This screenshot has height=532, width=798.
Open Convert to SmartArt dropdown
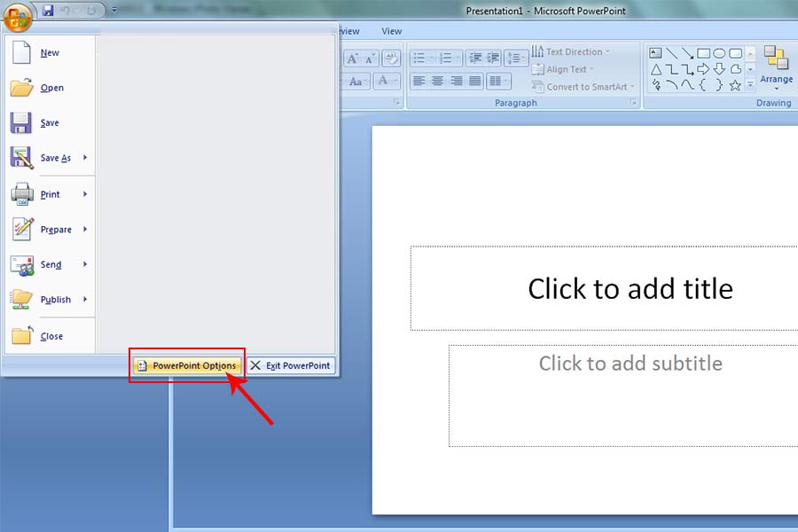pyautogui.click(x=583, y=87)
